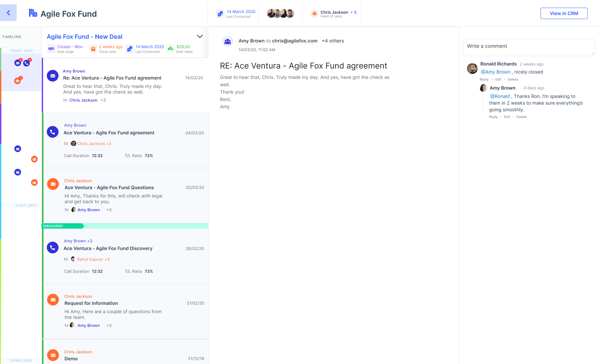Screen dimensions: 600x364
Task: Click the Last Contacted chat icon in the header
Action: pyautogui.click(x=220, y=14)
